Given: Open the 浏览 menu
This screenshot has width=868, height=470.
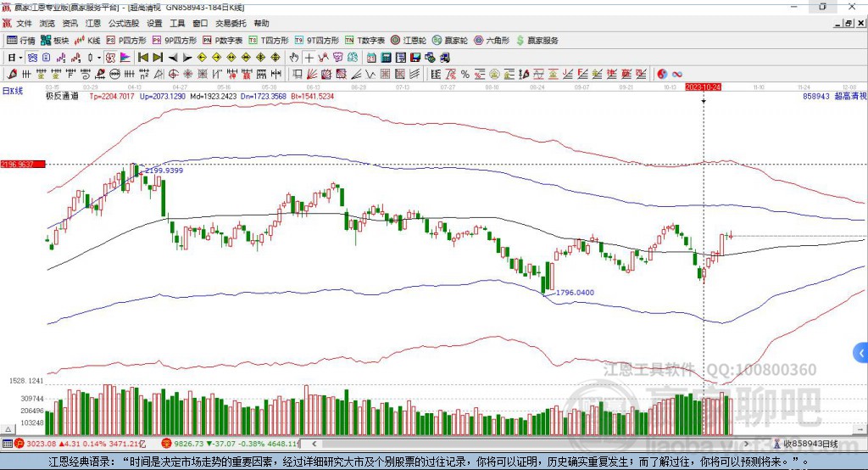Looking at the screenshot, I should coord(47,23).
